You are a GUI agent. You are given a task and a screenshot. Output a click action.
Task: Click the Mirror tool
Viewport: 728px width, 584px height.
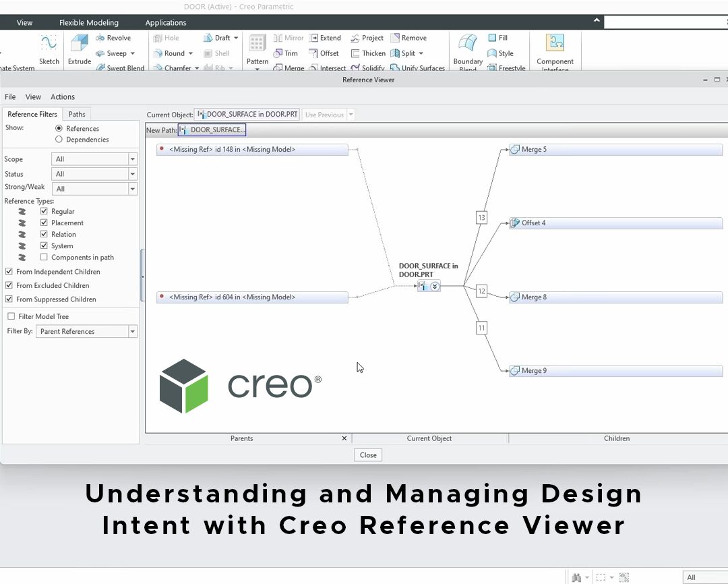[289, 38]
